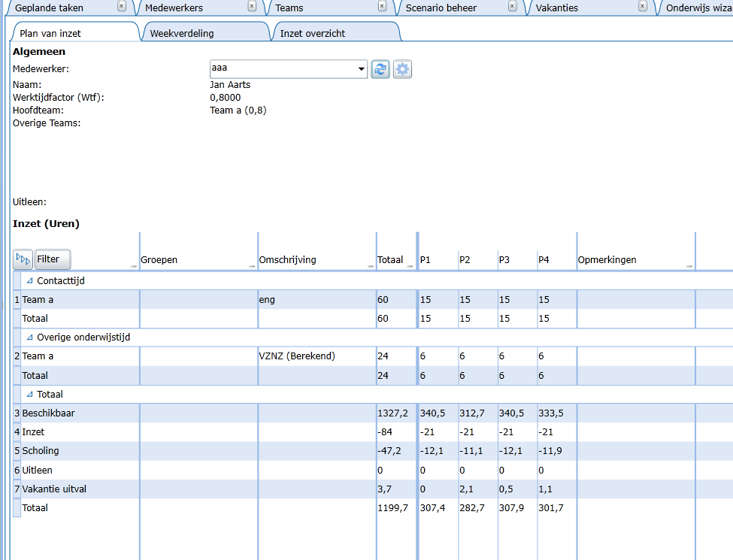Close the Geplande taken tab
Viewport: 733px width, 560px height.
tap(122, 6)
